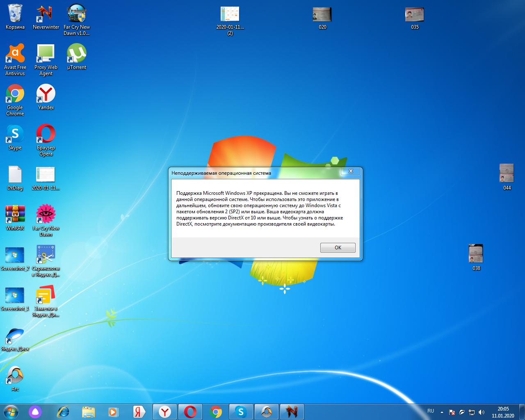
Task: Launch Internet Explorer from the taskbar
Action: pos(63,412)
